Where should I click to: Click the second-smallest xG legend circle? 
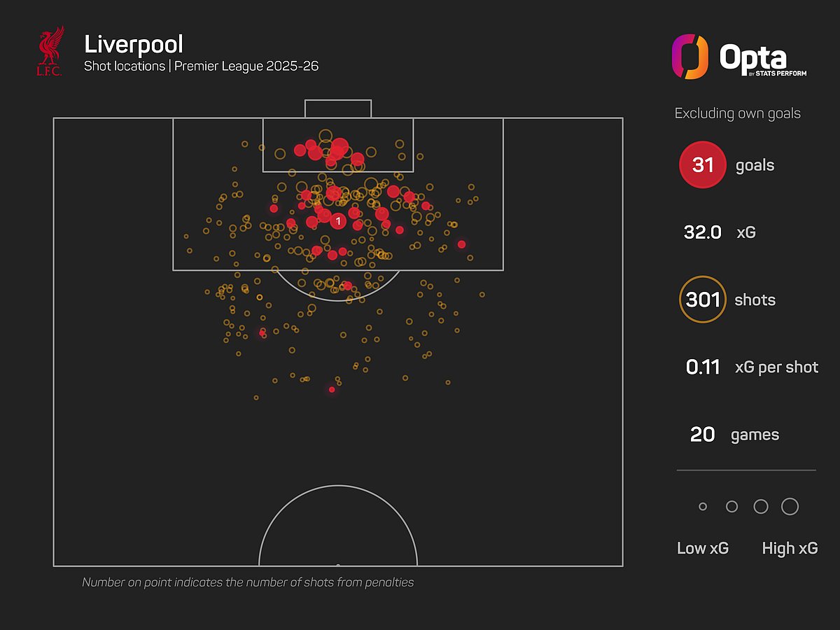click(x=731, y=507)
